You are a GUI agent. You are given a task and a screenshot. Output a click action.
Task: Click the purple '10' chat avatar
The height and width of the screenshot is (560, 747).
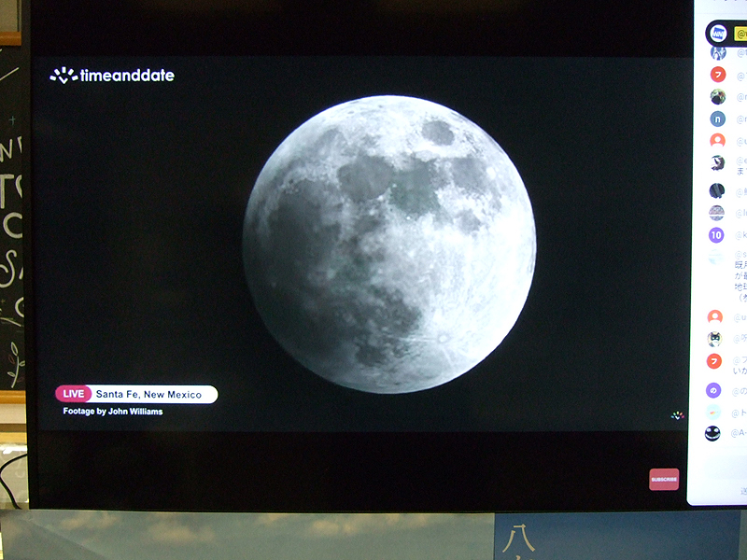[716, 235]
